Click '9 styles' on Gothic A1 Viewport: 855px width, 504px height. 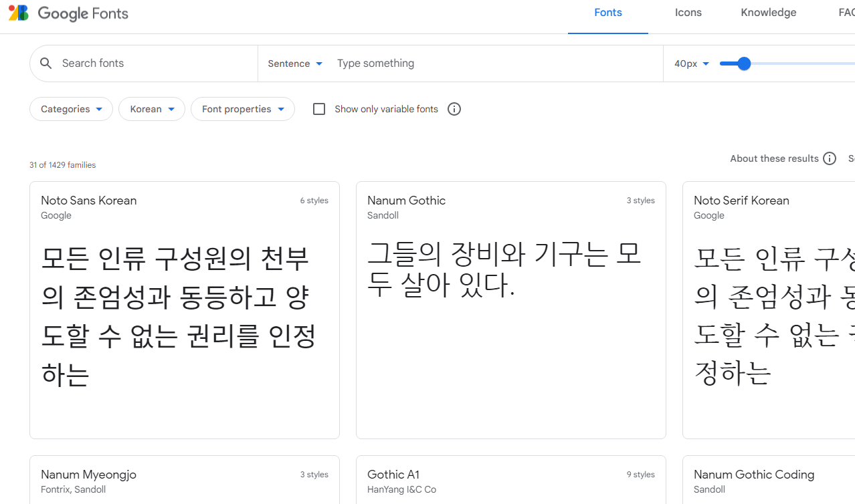pyautogui.click(x=641, y=475)
